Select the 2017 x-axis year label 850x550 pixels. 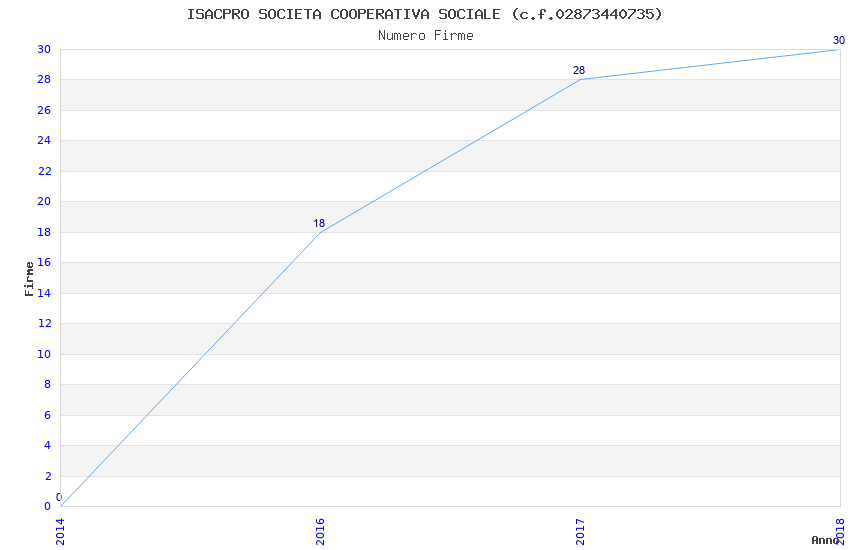580,532
